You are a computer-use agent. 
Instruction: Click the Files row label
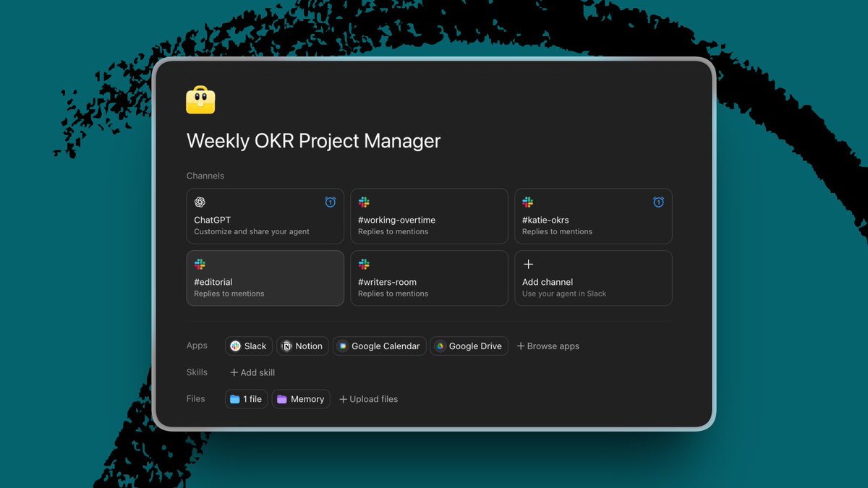tap(196, 399)
